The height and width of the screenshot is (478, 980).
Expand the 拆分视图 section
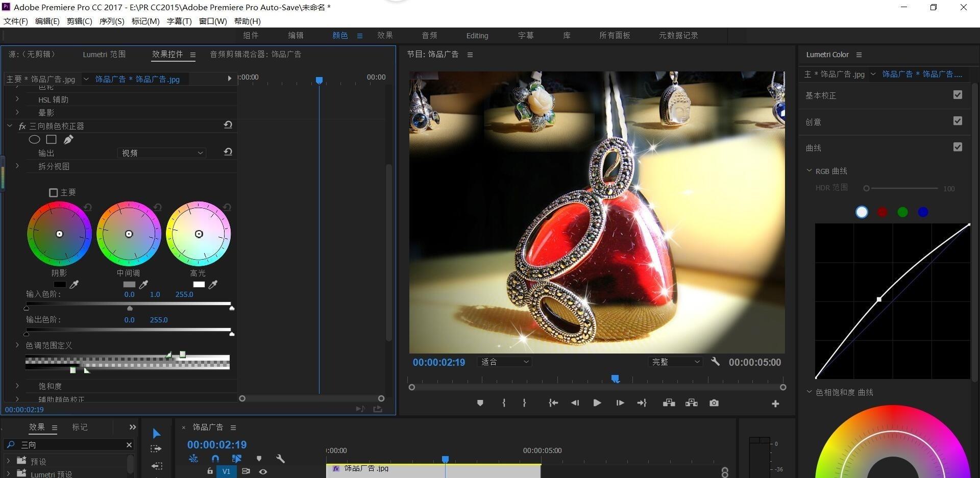(x=17, y=166)
